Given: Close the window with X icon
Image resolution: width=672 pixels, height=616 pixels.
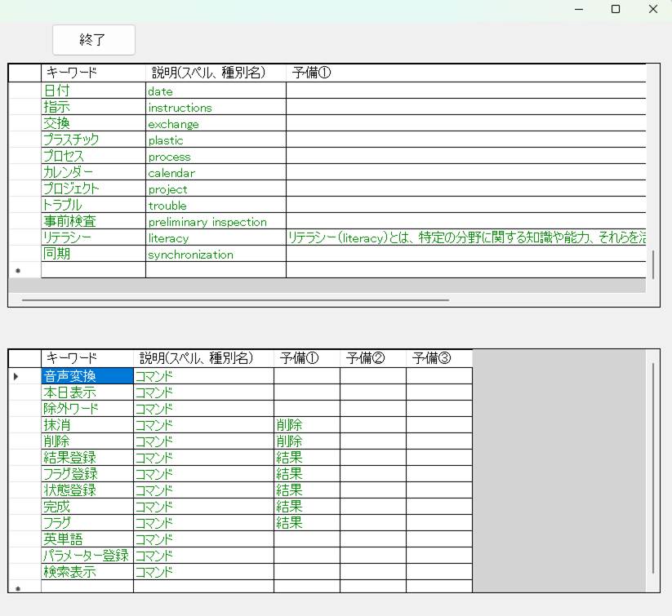Looking at the screenshot, I should [x=653, y=9].
